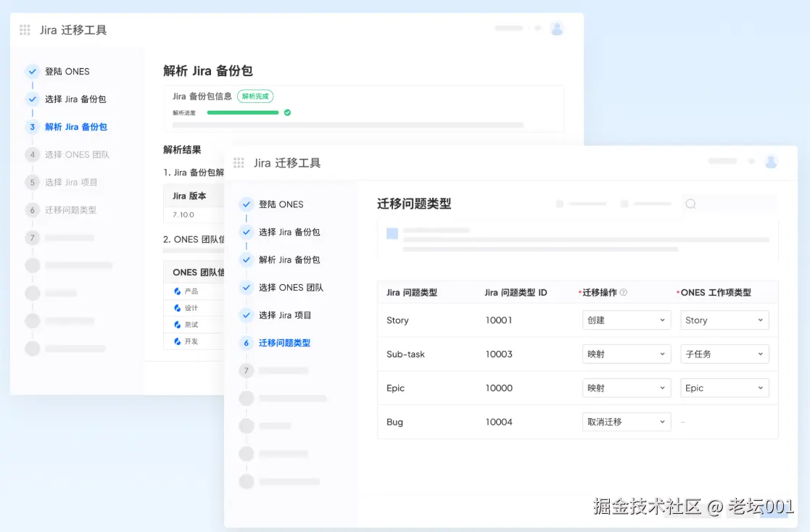Click the team icon next to 设计
Screen dimensions: 810x532
coord(176,307)
